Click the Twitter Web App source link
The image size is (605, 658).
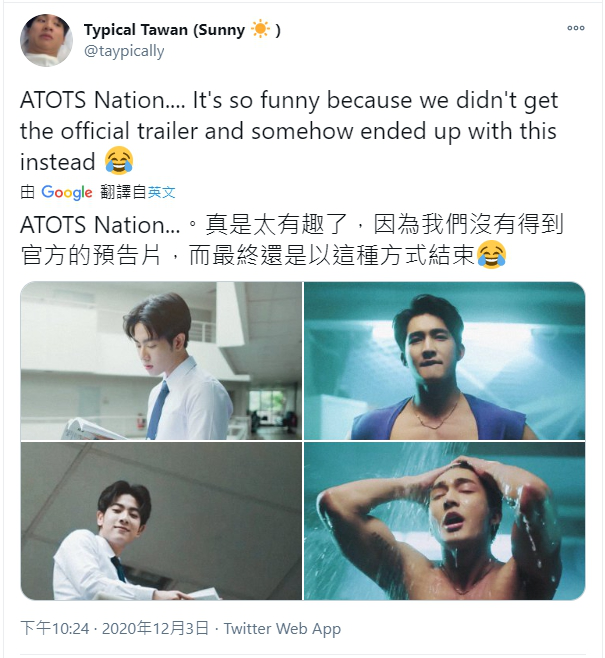coord(282,628)
